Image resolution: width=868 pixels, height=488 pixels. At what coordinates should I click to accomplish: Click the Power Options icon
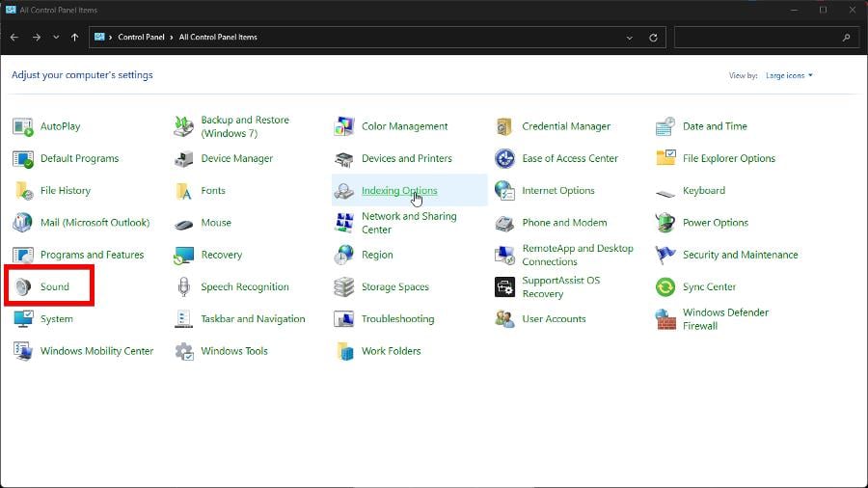point(665,223)
